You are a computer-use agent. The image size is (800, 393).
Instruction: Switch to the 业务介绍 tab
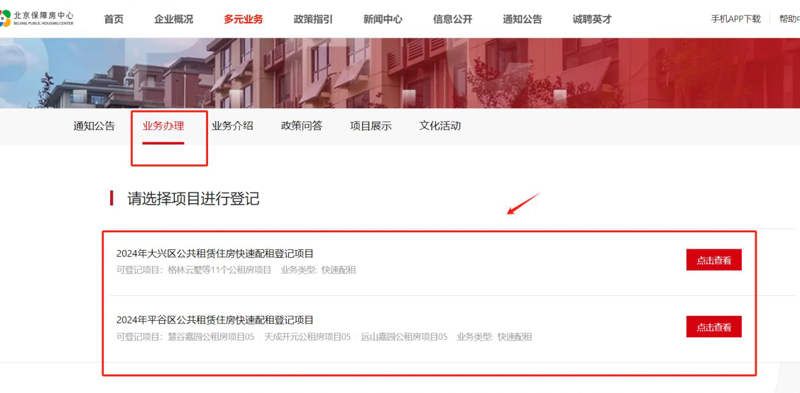[x=232, y=126]
